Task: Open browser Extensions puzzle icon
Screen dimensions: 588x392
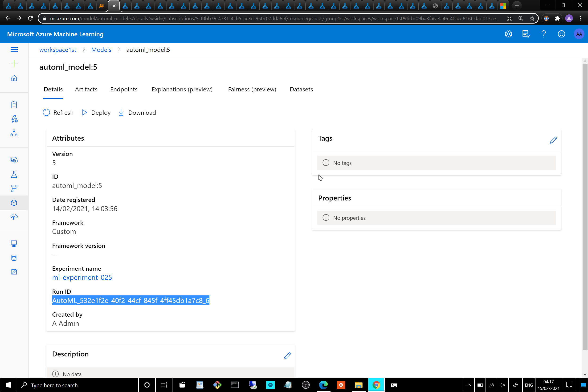Action: [558, 18]
